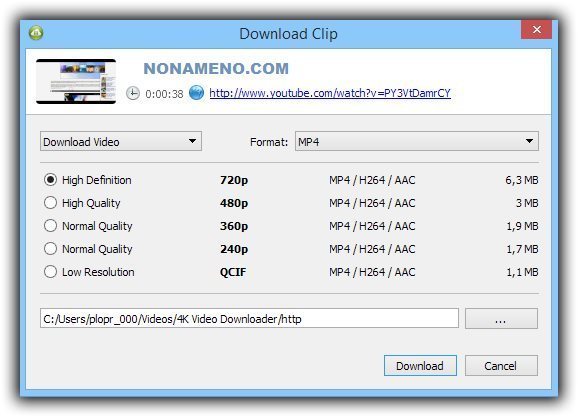Open the Download Video dropdown
Screen dimensions: 578x417
(121, 141)
